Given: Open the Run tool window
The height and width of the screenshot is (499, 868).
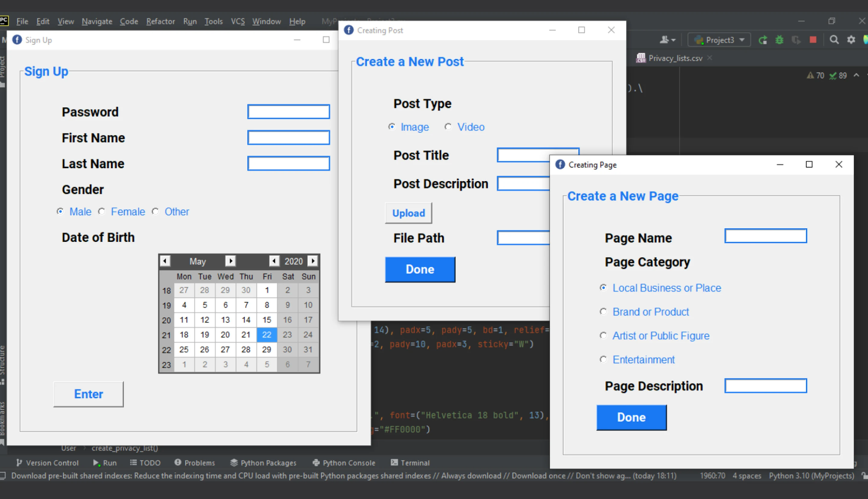Looking at the screenshot, I should click(x=105, y=463).
